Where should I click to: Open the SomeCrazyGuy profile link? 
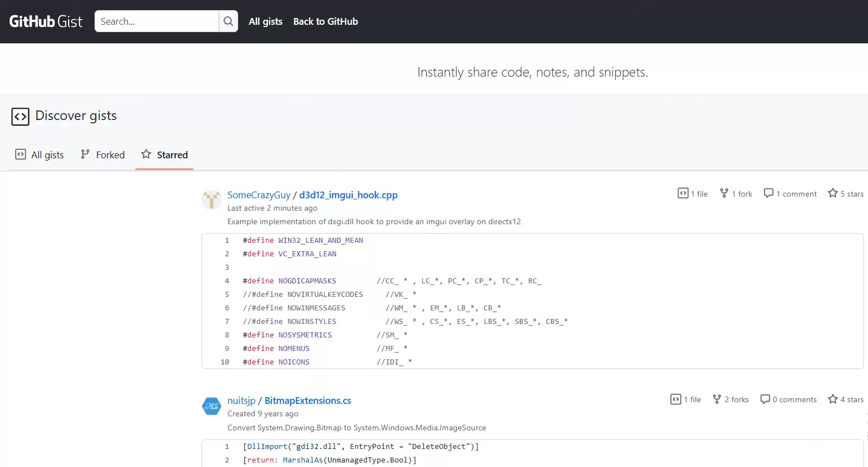pyautogui.click(x=259, y=195)
